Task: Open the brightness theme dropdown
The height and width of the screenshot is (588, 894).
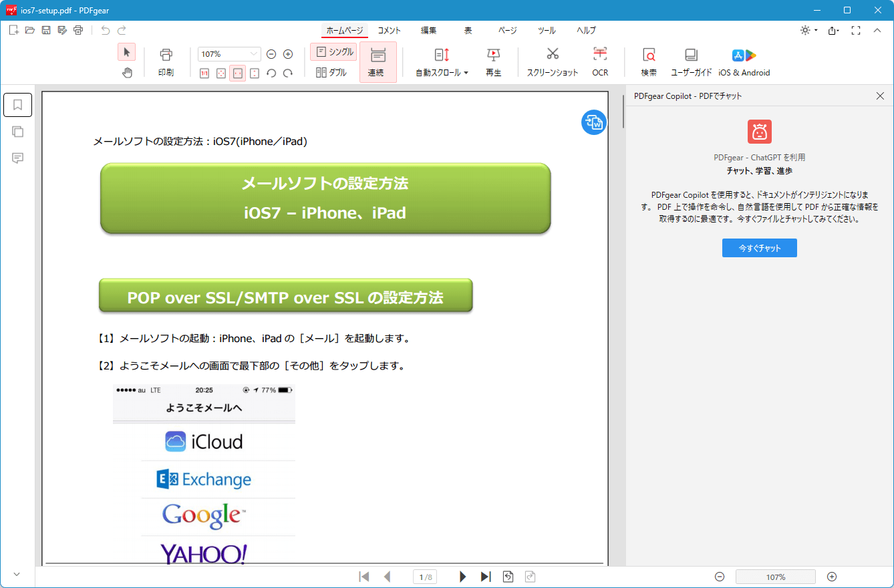Action: coord(808,30)
